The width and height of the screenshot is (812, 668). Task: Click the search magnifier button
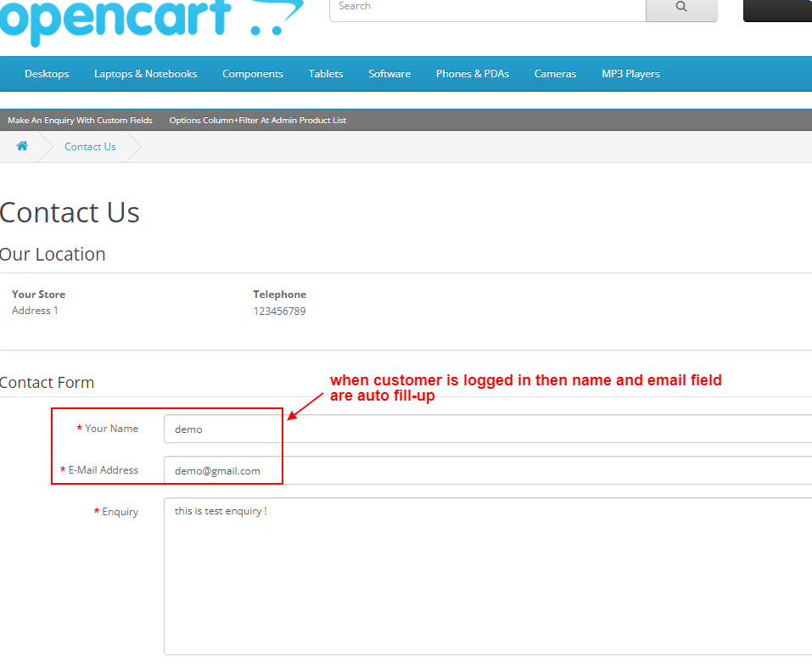click(681, 8)
